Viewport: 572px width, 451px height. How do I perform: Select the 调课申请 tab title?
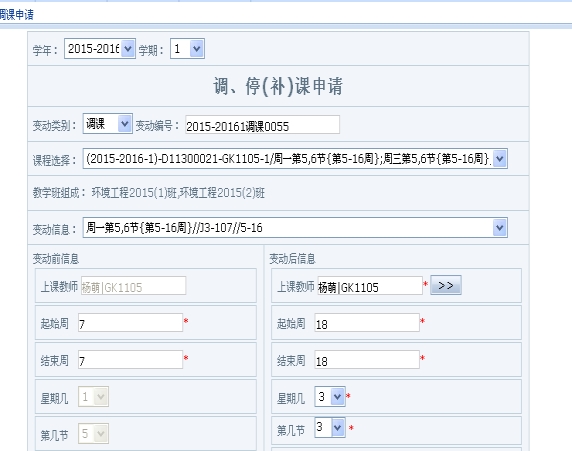pos(16,15)
